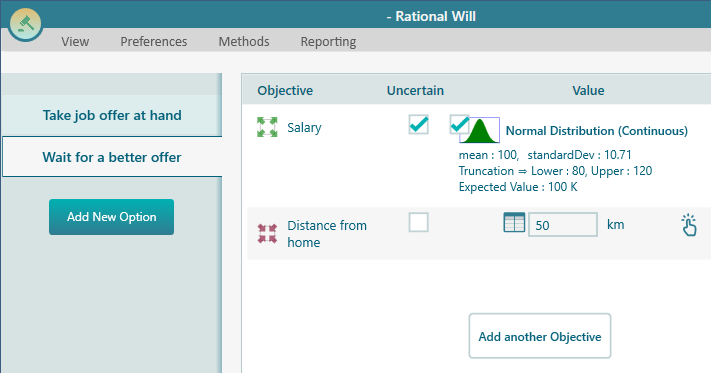Open the Methods menu
This screenshot has width=711, height=373.
(244, 42)
